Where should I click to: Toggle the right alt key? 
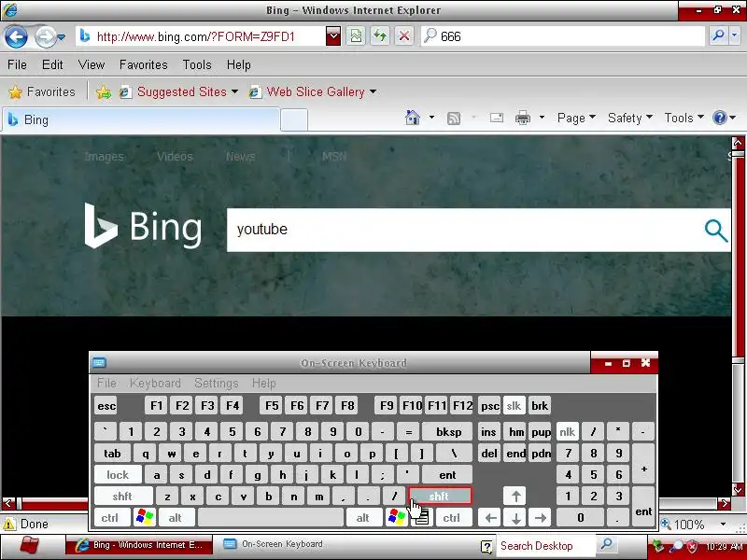[364, 518]
